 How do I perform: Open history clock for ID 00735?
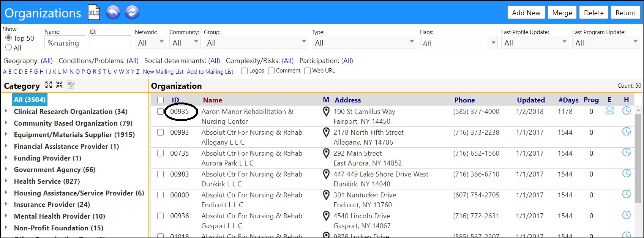point(627,152)
